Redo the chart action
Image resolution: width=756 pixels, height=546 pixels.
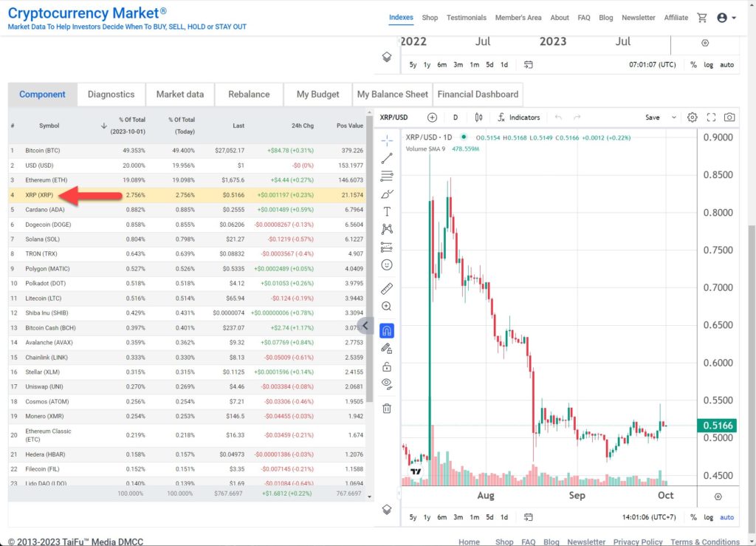577,117
